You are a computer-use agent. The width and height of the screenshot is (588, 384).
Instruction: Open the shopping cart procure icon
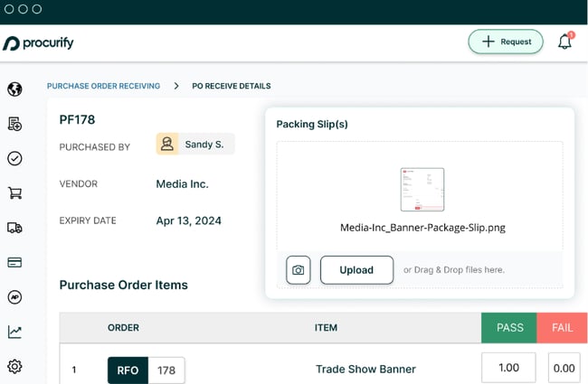(14, 193)
